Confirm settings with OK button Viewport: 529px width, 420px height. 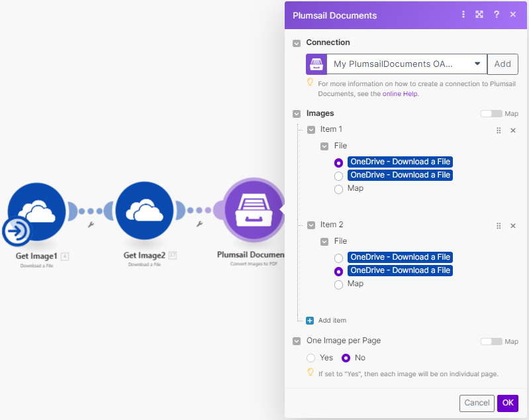point(507,403)
